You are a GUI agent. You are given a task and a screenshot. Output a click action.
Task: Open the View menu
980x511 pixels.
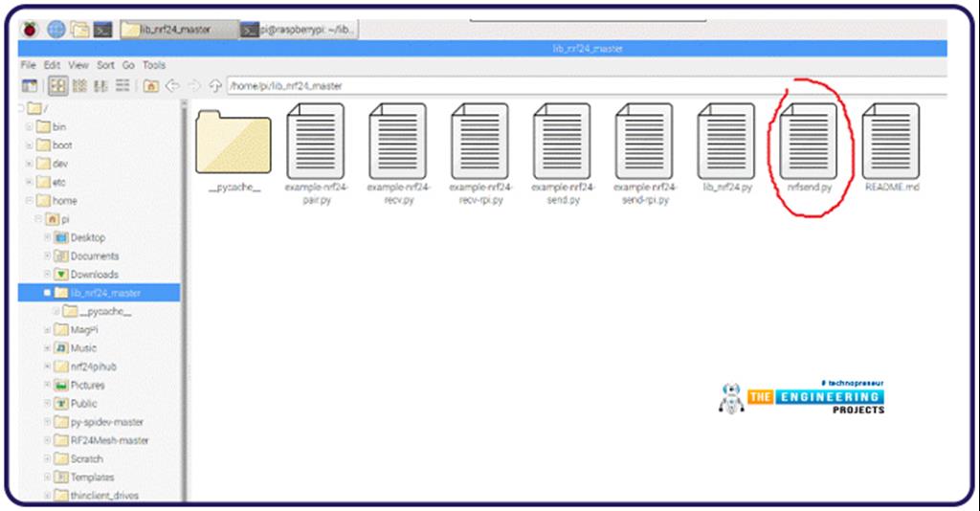coord(78,65)
